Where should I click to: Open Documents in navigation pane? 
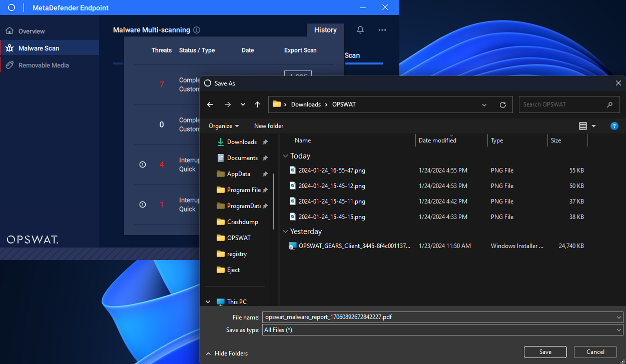pos(242,158)
